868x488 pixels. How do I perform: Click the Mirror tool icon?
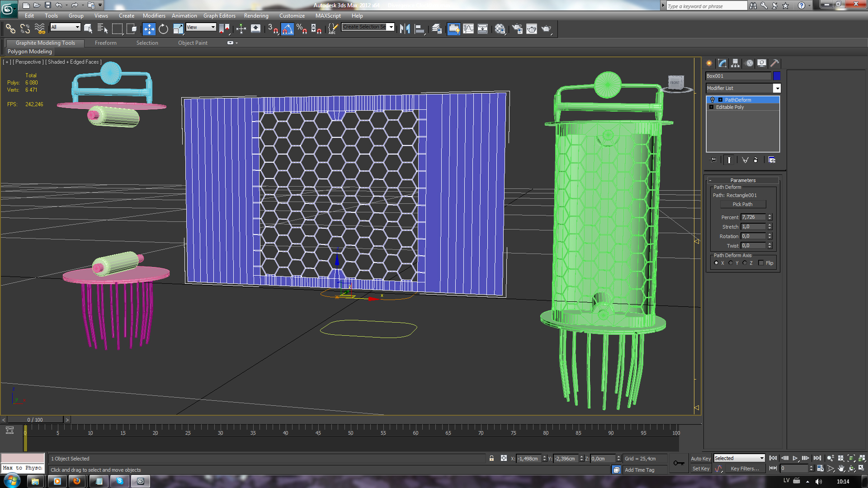405,29
